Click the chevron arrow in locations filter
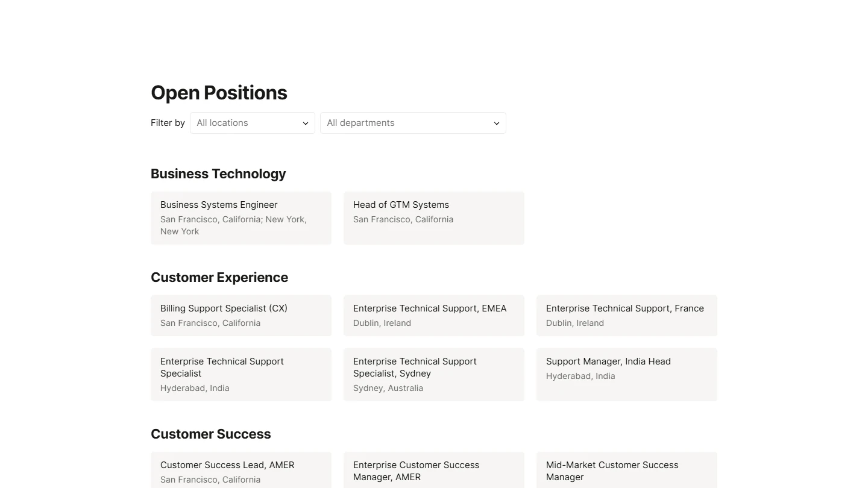Viewport: 868px width, 488px height. 306,124
